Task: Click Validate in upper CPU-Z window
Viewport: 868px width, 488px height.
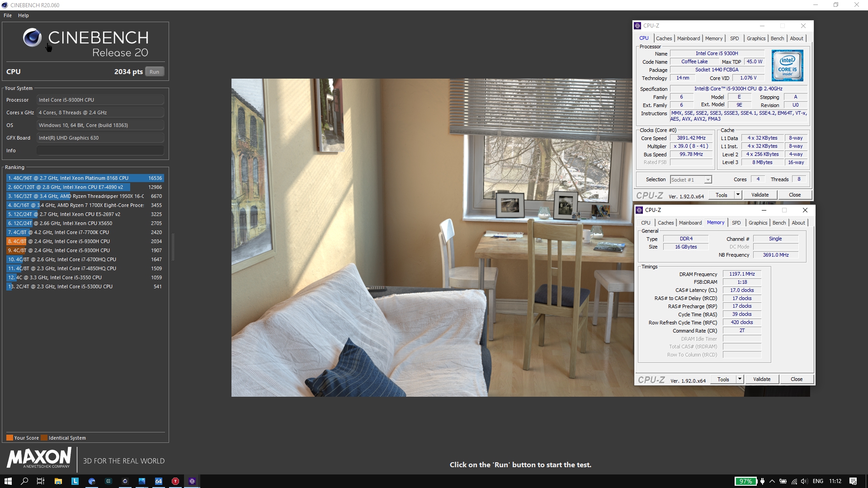Action: click(760, 195)
